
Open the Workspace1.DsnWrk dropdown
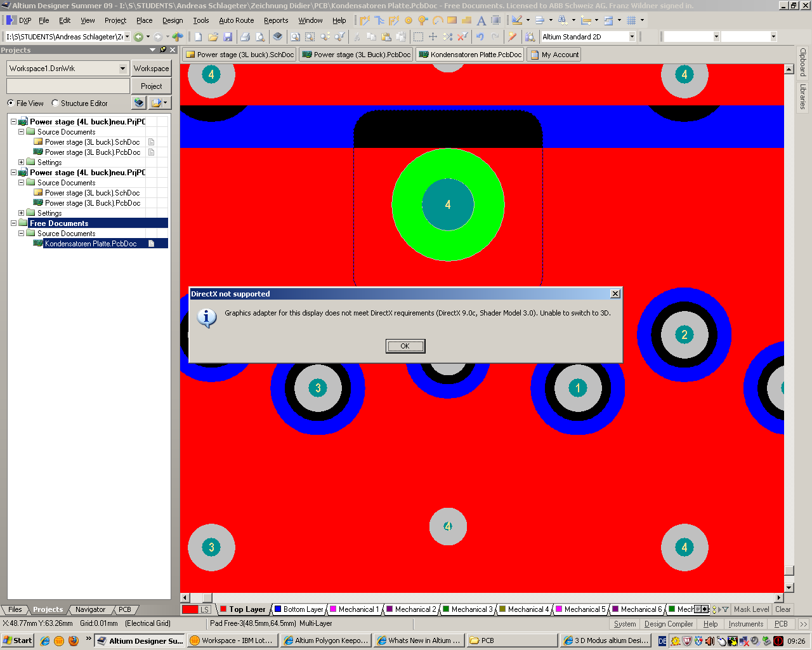pos(122,68)
